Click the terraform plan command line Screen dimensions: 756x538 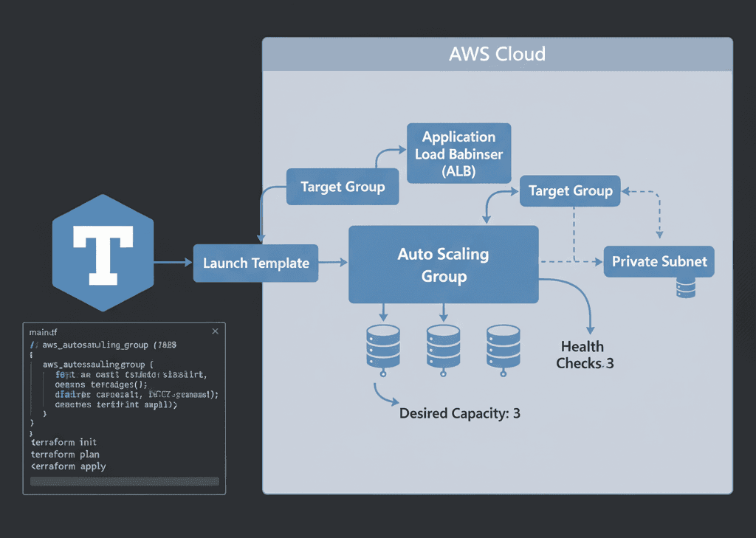[x=65, y=454]
